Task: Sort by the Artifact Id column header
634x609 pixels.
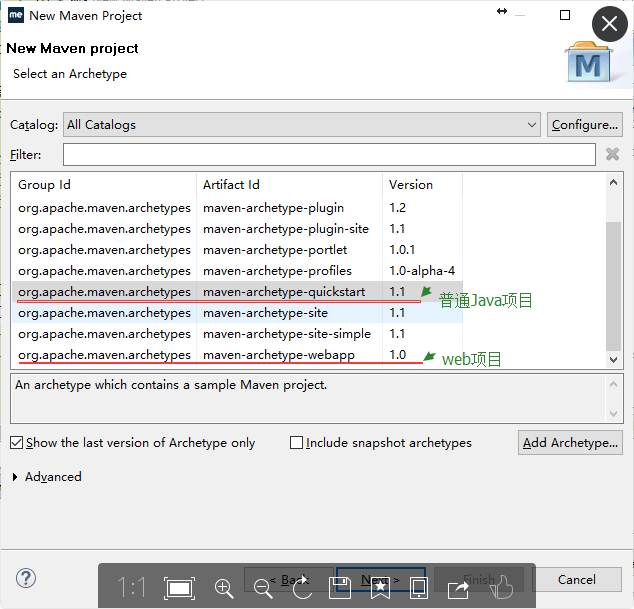Action: 290,185
